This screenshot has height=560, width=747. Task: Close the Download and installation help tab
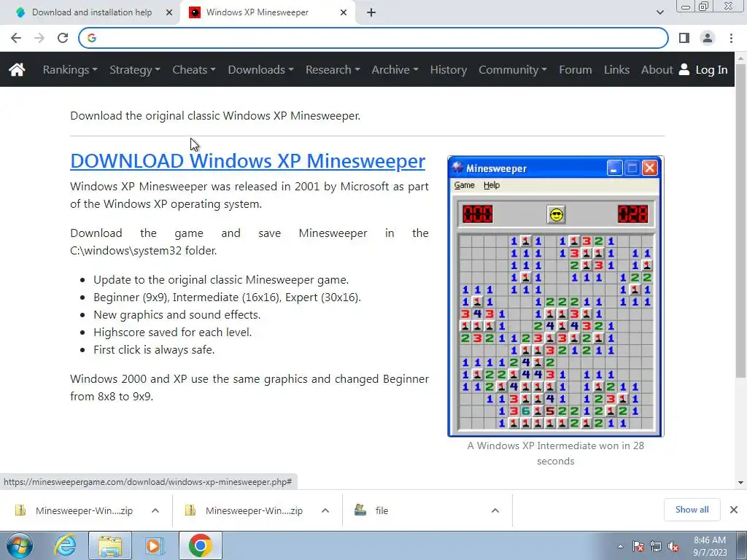click(169, 12)
